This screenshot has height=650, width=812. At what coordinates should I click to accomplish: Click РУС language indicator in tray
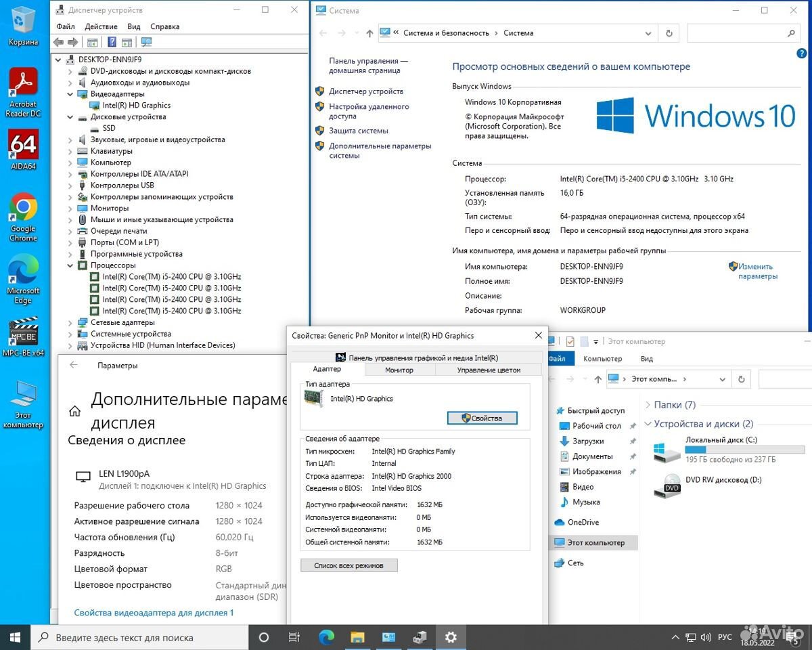(725, 637)
